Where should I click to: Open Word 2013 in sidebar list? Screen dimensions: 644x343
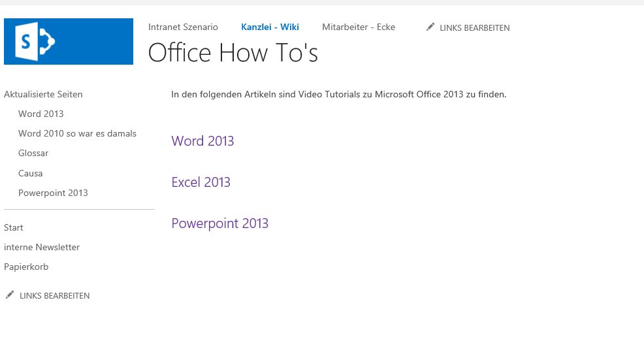click(41, 114)
